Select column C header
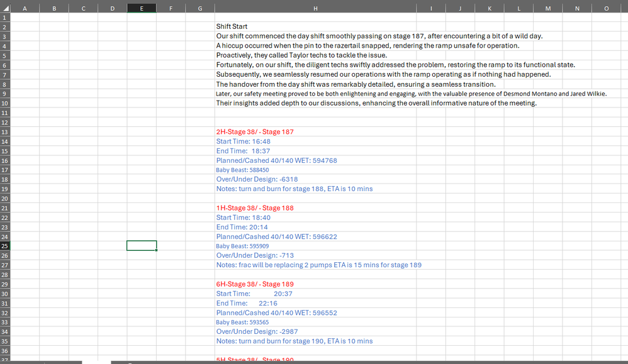The width and height of the screenshot is (628, 364). pos(83,8)
